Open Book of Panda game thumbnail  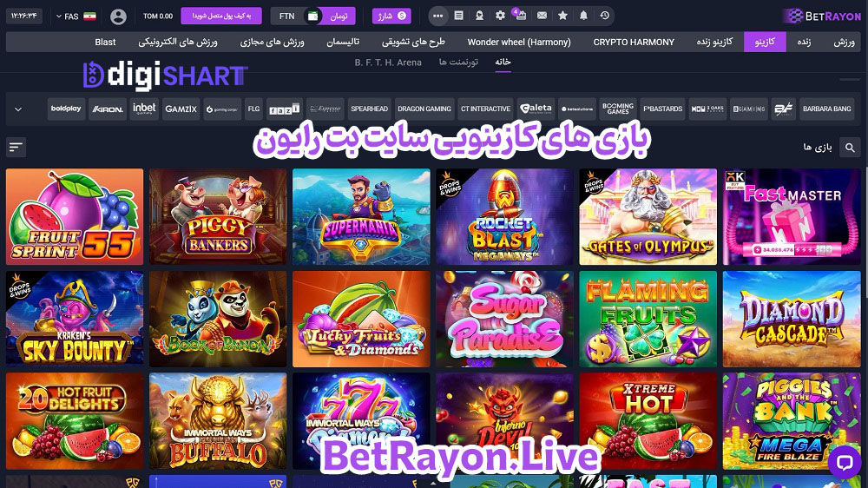[x=218, y=319]
